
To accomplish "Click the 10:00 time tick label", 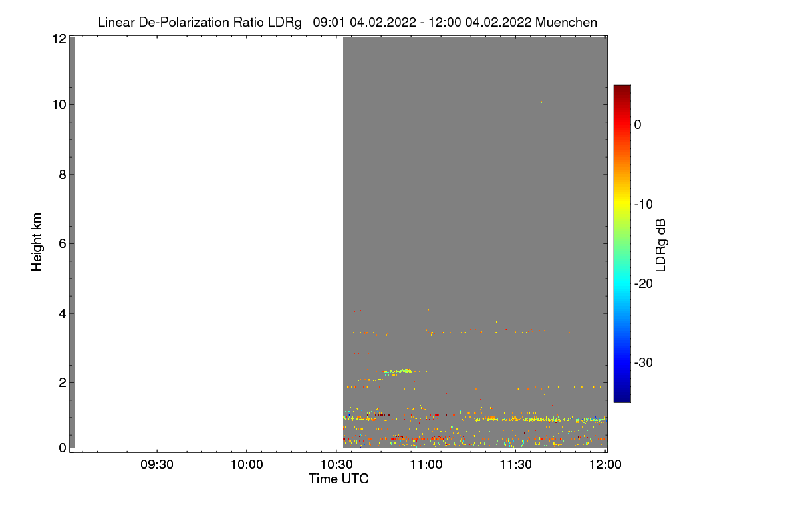I will [x=247, y=465].
